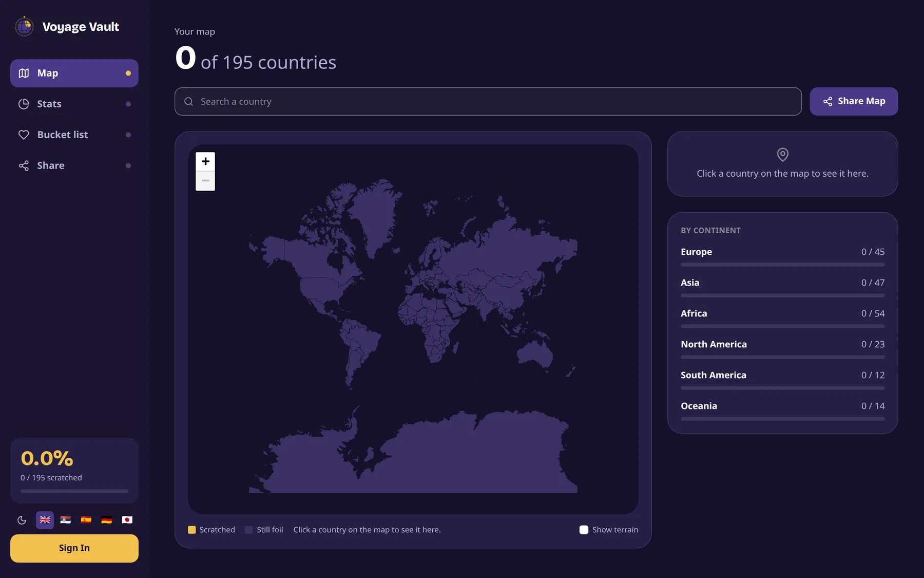
Task: Click the Voyage Vault globe logo
Action: (x=24, y=27)
